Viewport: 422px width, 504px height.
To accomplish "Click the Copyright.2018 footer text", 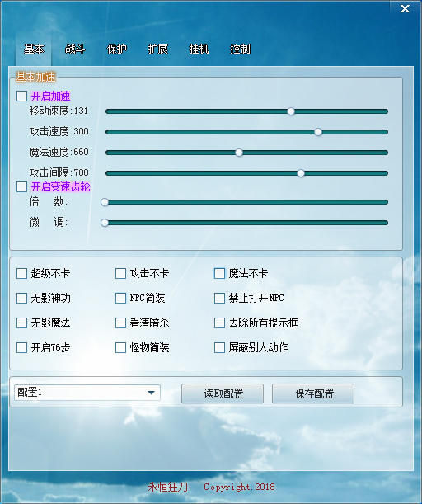I will pos(239,487).
